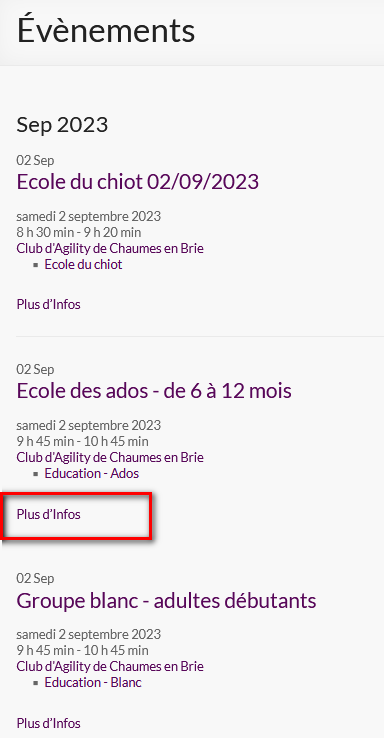Click the 02 Sep date above Groupe blanc
The image size is (384, 738).
tap(35, 578)
